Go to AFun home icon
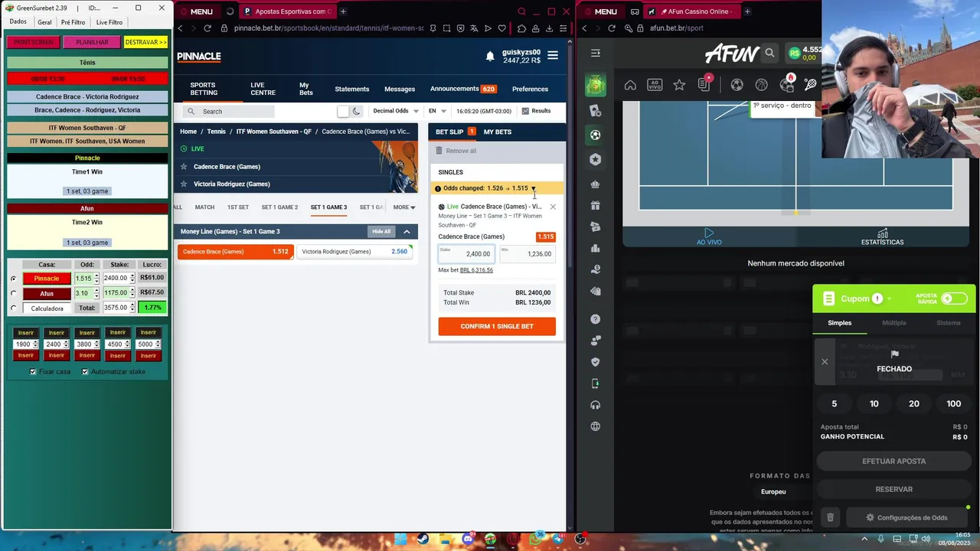The height and width of the screenshot is (551, 980). (x=630, y=85)
